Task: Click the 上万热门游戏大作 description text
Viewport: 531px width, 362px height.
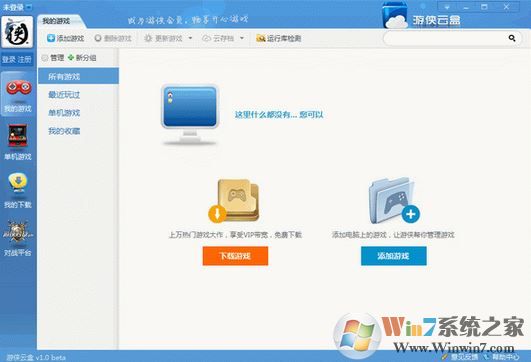Action: pyautogui.click(x=235, y=235)
